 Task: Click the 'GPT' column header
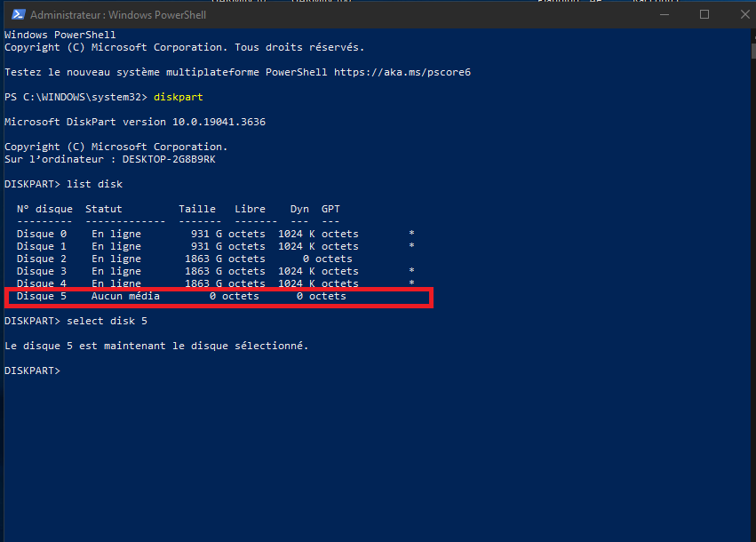(x=330, y=209)
